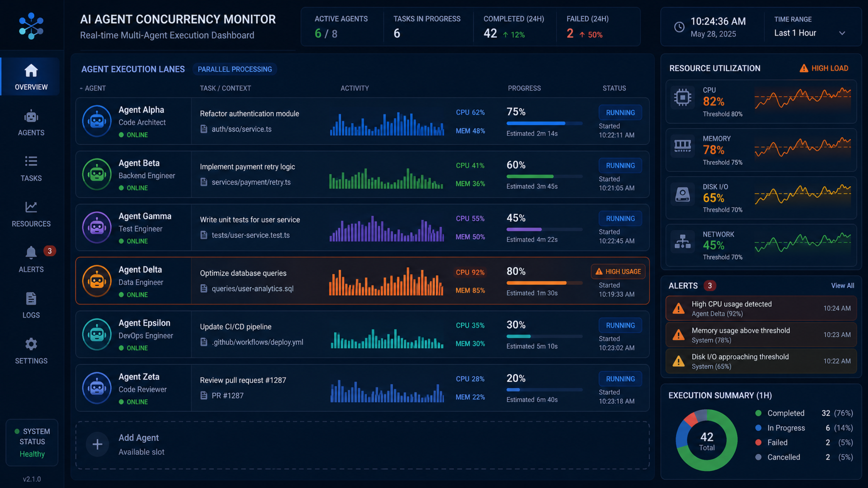Click Network 45% utilization value
The width and height of the screenshot is (868, 488).
[x=713, y=245]
